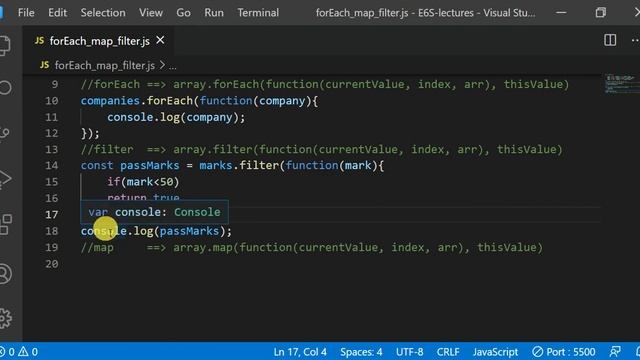Open the View menu
640x360 pixels.
tap(151, 13)
